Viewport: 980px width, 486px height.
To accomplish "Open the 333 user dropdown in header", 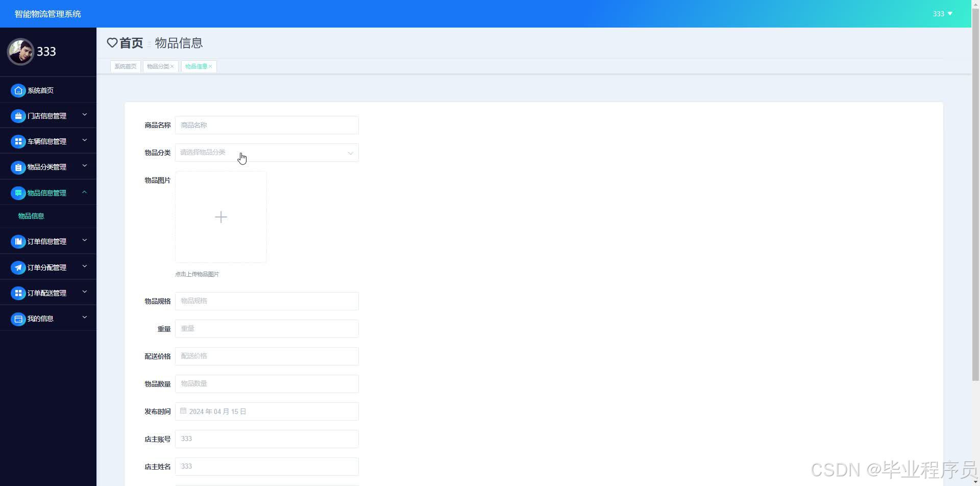I will 942,14.
